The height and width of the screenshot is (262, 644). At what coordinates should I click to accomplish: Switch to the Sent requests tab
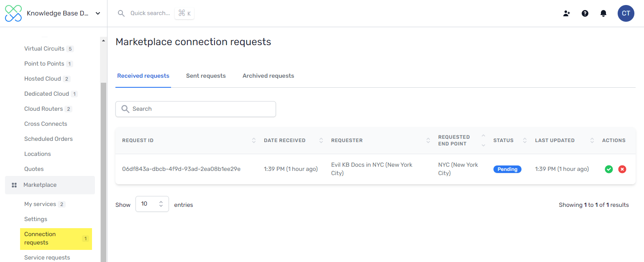[x=206, y=76]
